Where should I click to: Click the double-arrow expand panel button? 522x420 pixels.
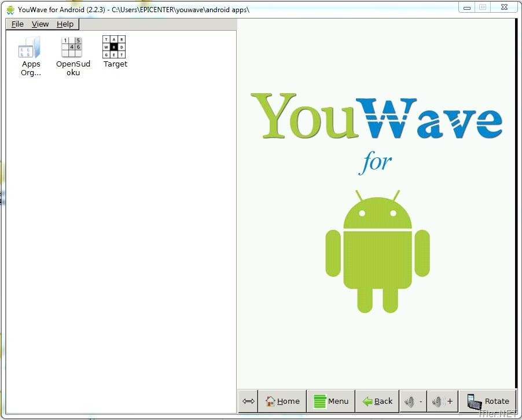coord(248,401)
